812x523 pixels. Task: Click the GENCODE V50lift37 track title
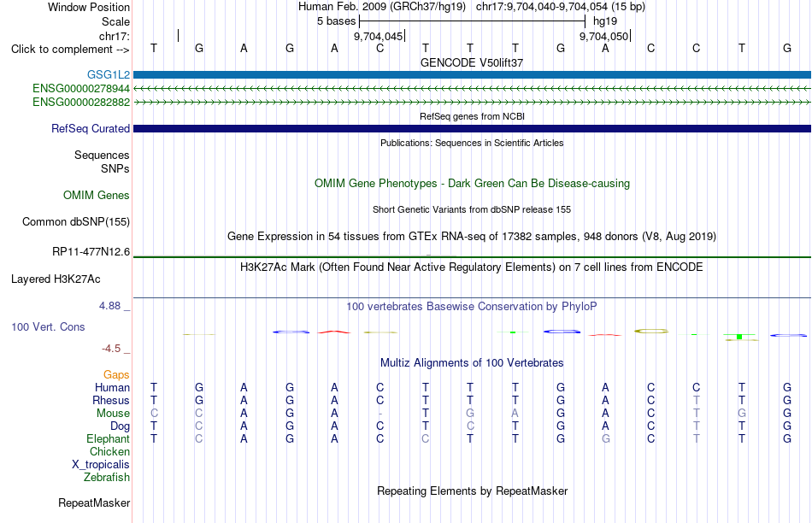pyautogui.click(x=472, y=62)
